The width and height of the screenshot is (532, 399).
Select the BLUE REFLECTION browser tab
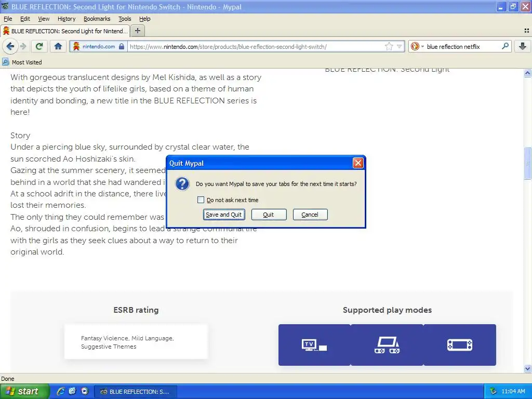(65, 31)
